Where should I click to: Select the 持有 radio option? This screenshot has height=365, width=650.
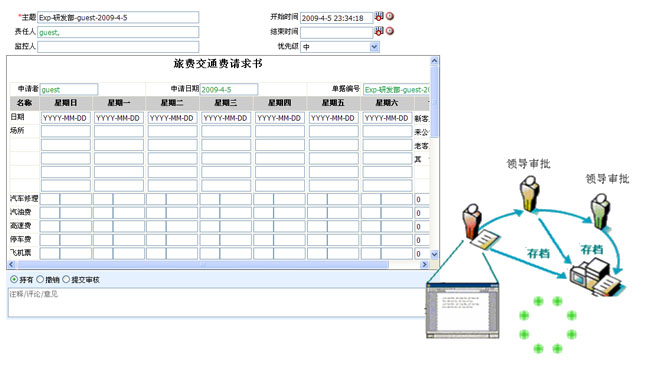click(14, 280)
